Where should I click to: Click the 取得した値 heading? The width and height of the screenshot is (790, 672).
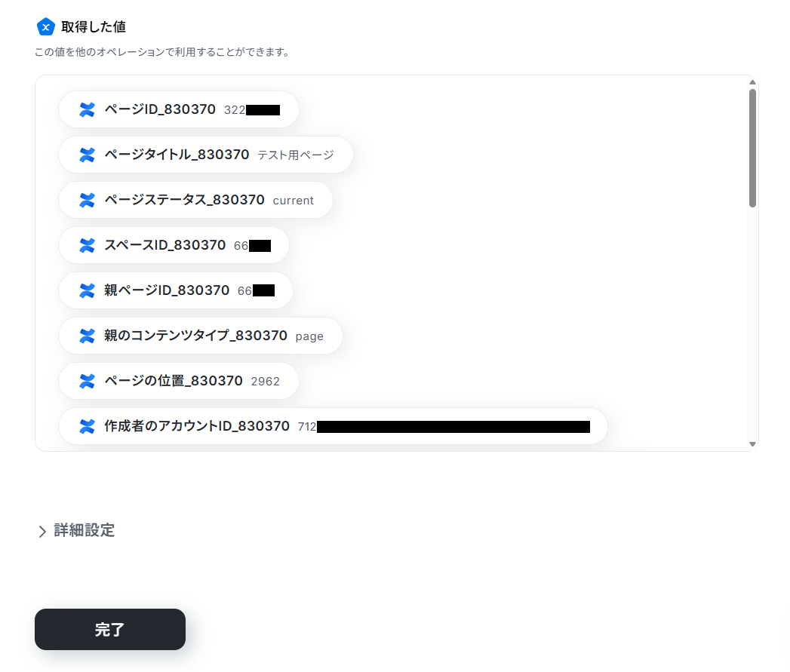pos(94,26)
